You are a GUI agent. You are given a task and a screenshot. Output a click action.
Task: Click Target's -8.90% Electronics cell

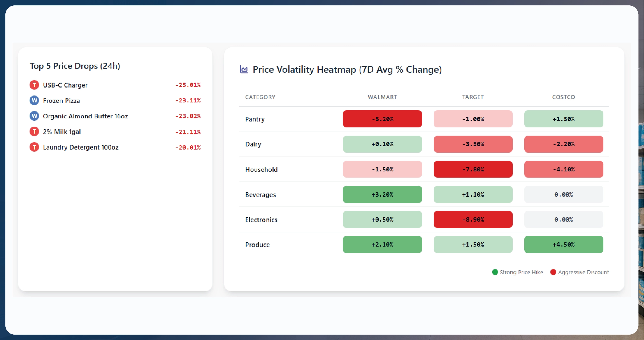(473, 219)
